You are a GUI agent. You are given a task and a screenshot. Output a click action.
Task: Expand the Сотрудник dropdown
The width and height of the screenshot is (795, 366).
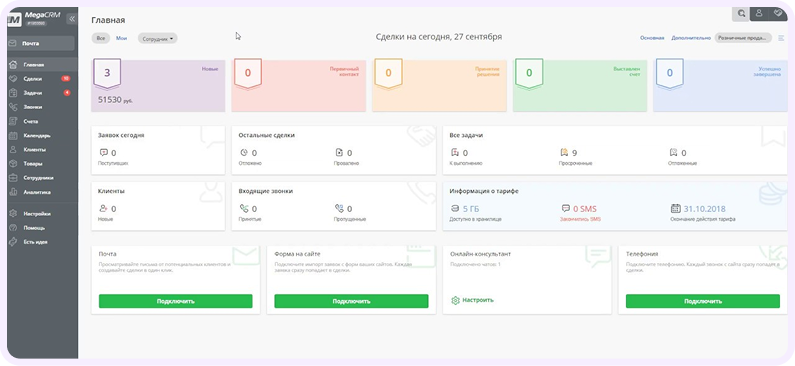pyautogui.click(x=158, y=38)
